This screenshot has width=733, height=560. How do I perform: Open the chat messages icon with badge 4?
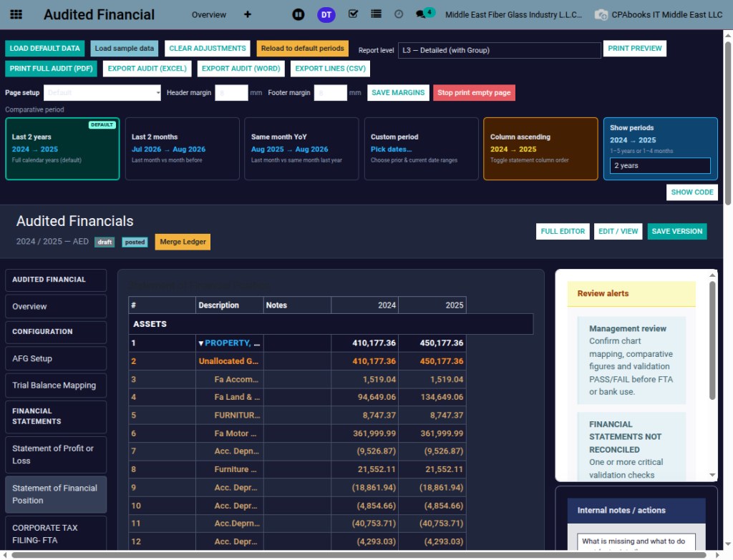(x=424, y=13)
